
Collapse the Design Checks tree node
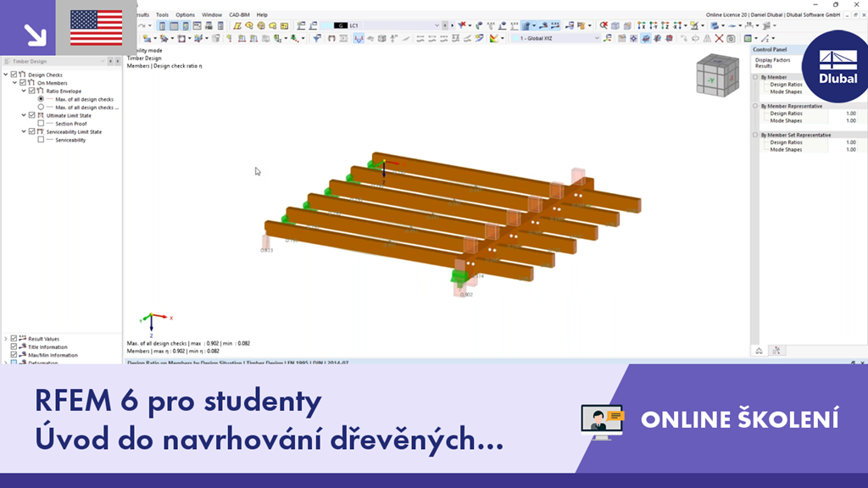click(6, 75)
